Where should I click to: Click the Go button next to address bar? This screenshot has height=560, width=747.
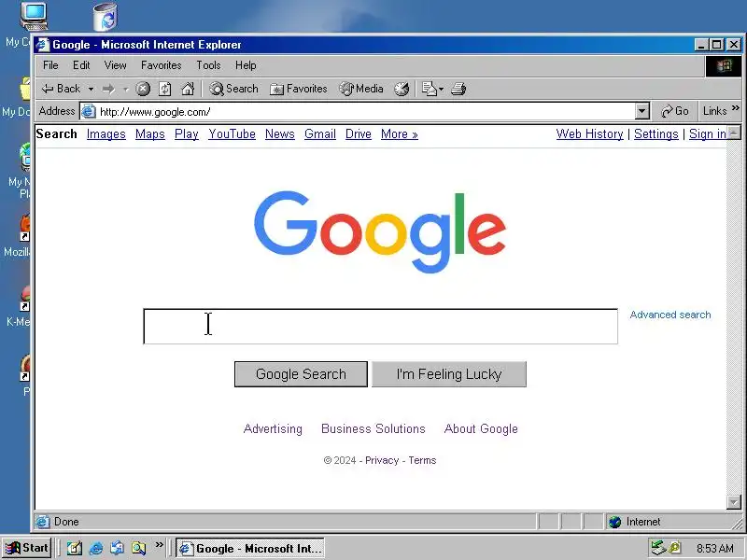675,111
